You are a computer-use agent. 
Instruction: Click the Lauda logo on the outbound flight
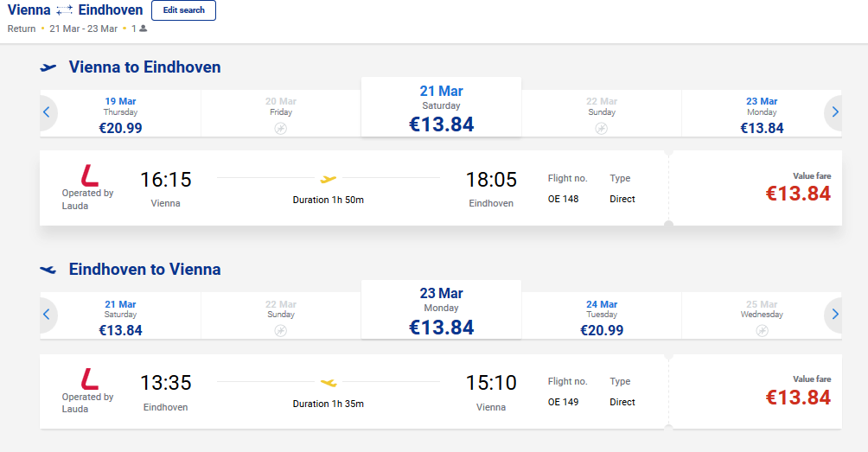[x=89, y=175]
